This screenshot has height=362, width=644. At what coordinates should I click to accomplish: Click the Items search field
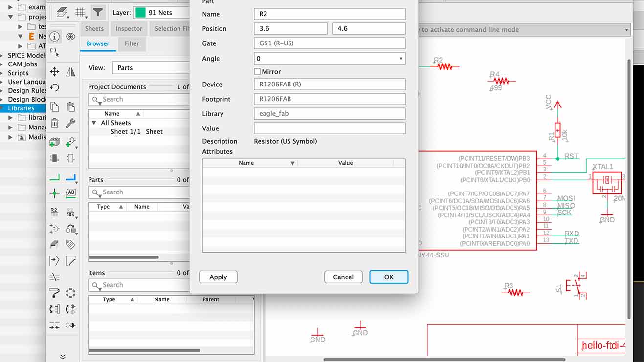tap(139, 285)
